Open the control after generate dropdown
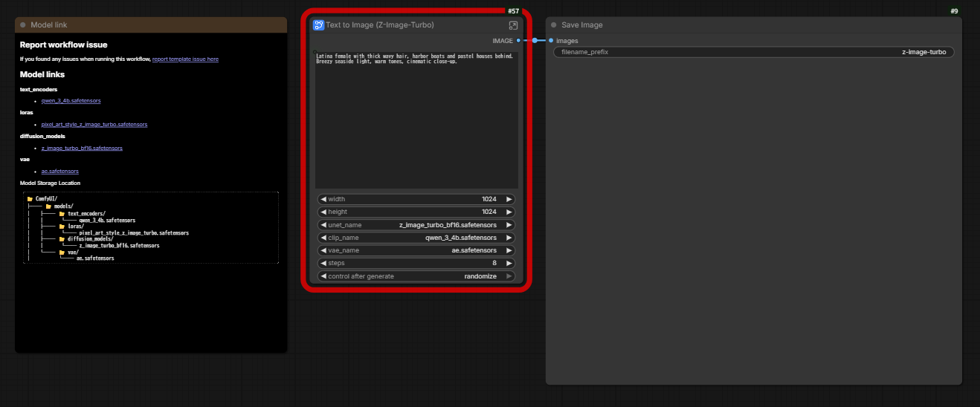This screenshot has width=980, height=407. click(416, 276)
